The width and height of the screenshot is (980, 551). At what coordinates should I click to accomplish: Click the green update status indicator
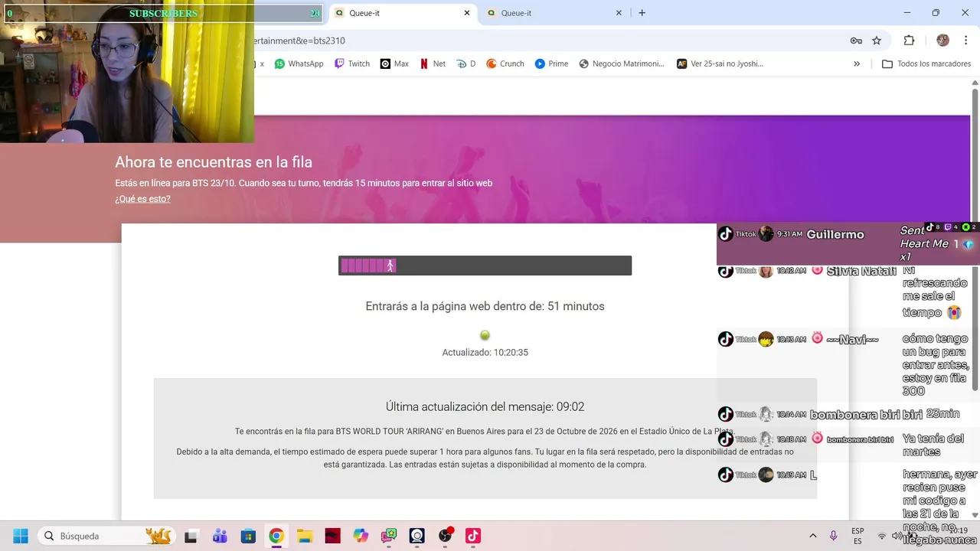tap(485, 335)
